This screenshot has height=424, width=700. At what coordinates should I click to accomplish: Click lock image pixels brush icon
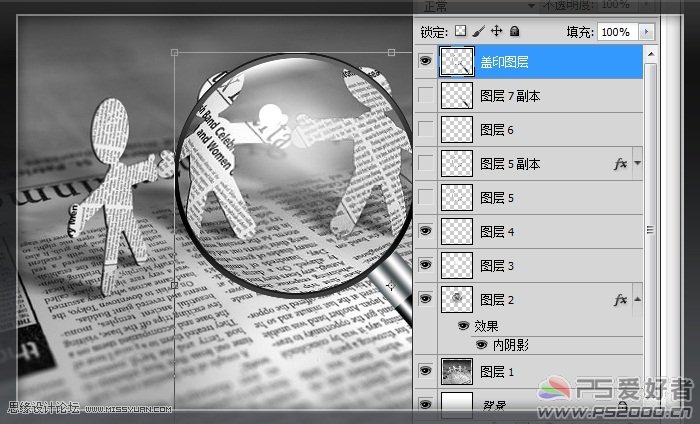click(478, 31)
